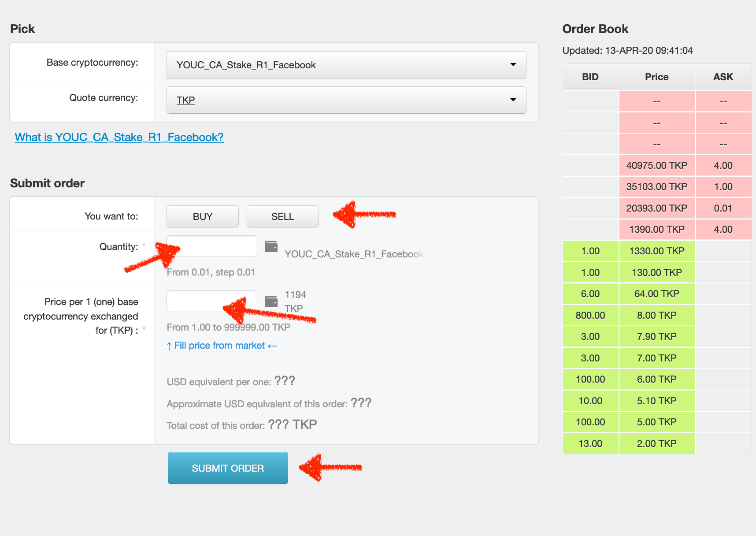Viewport: 756px width, 536px height.
Task: Select BUY order type
Action: point(203,216)
